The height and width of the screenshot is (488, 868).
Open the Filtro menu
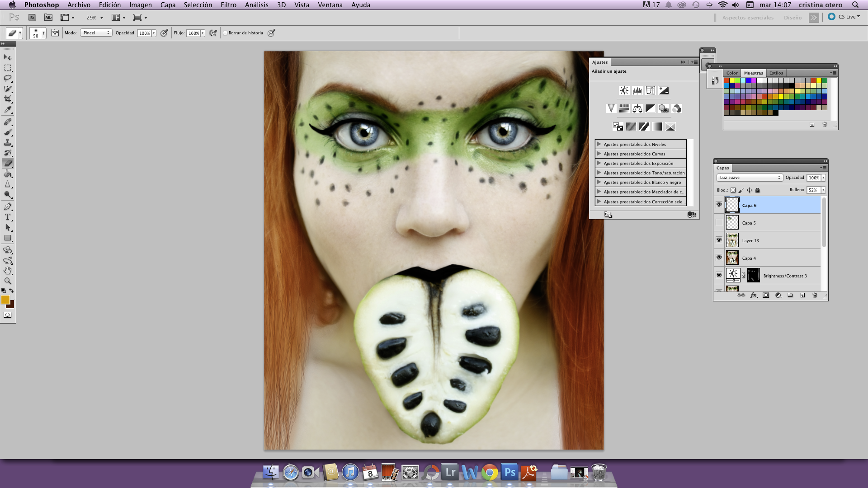228,5
